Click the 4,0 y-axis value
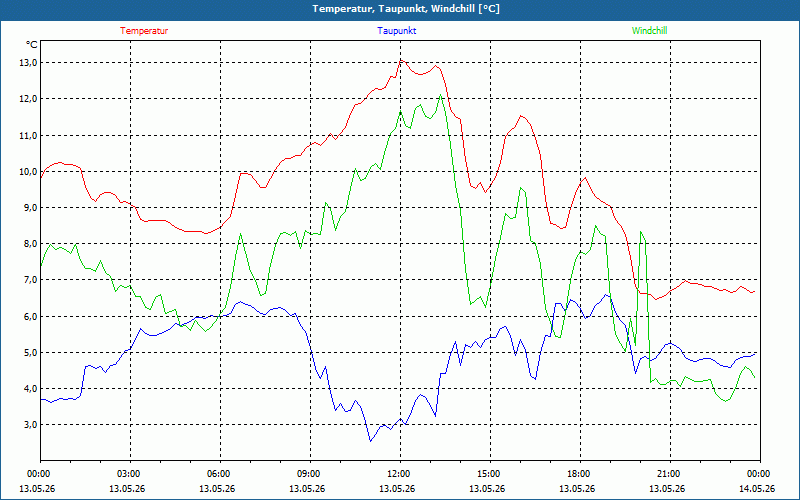The image size is (800, 500). pyautogui.click(x=30, y=388)
